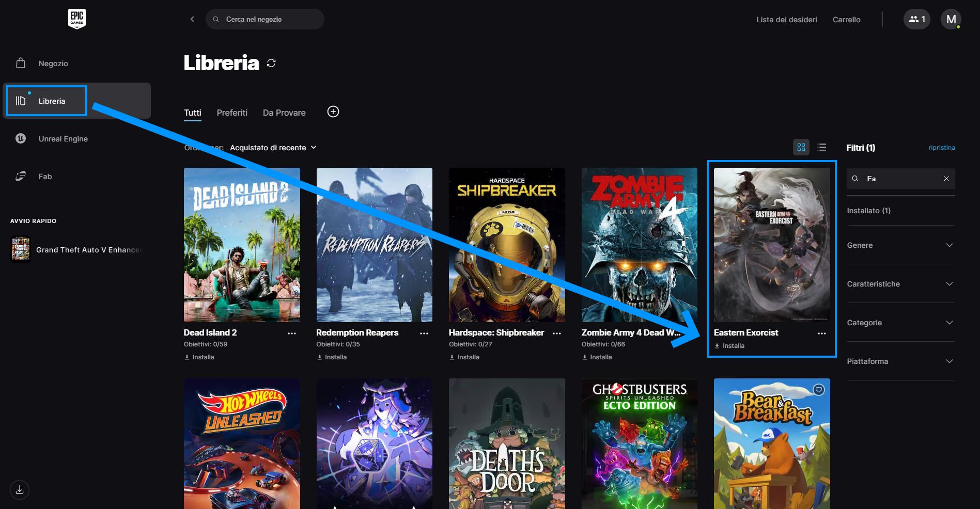Click Installa under Eastern Exorcist
The image size is (980, 509).
pyautogui.click(x=733, y=346)
